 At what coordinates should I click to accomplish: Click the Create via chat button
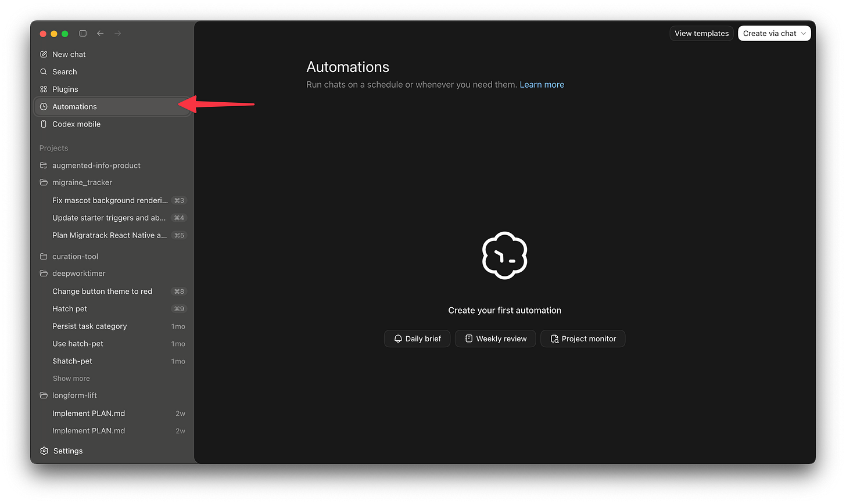[774, 34]
